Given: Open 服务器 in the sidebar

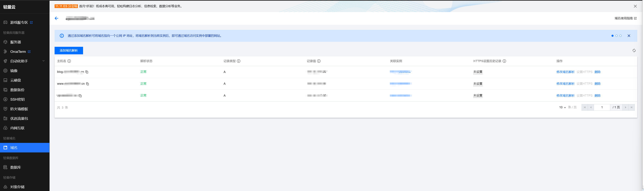Looking at the screenshot, I should tap(16, 42).
